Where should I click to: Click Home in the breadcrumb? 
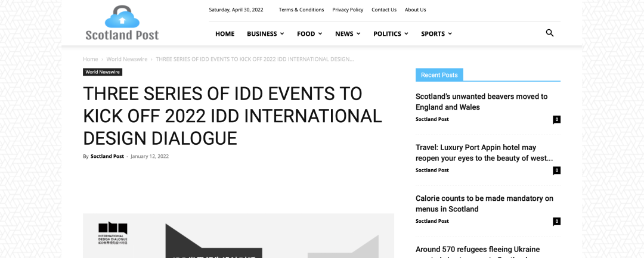91,59
